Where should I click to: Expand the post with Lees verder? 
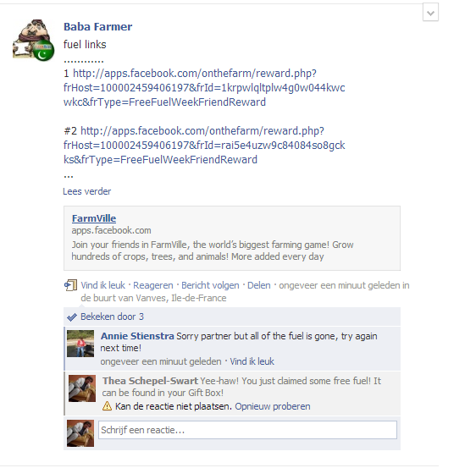(87, 191)
